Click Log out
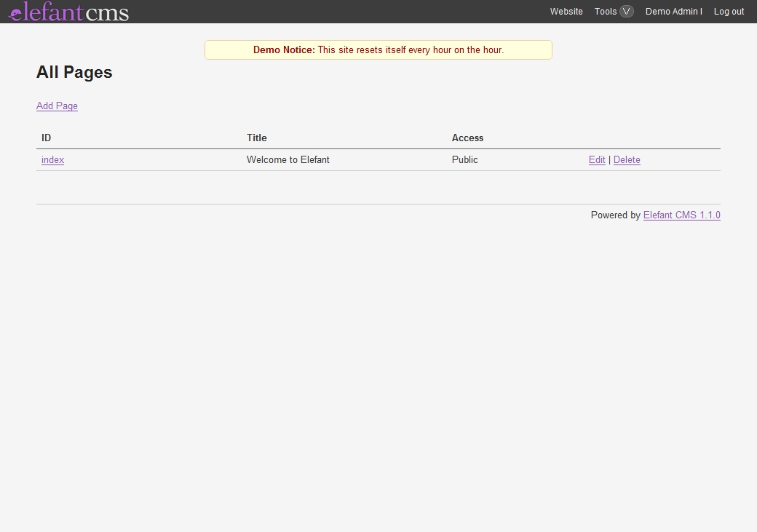Image resolution: width=757 pixels, height=532 pixels. (x=729, y=11)
